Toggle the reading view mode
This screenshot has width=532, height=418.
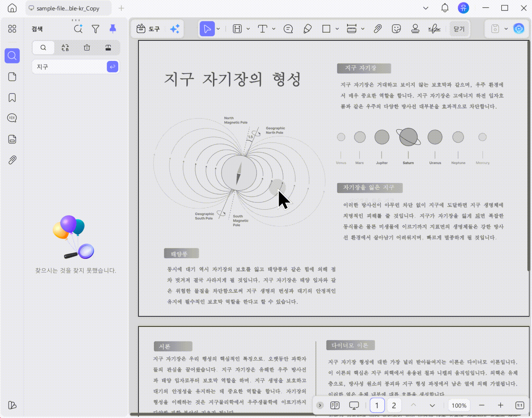[335, 405]
